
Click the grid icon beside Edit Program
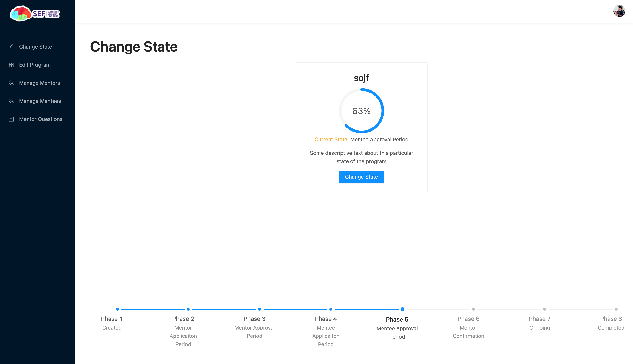pyautogui.click(x=11, y=65)
